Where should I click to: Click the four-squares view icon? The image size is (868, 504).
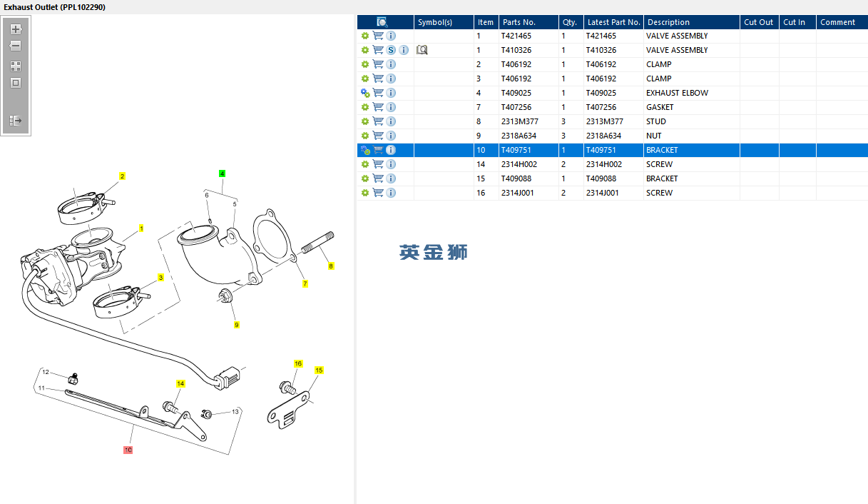(16, 66)
